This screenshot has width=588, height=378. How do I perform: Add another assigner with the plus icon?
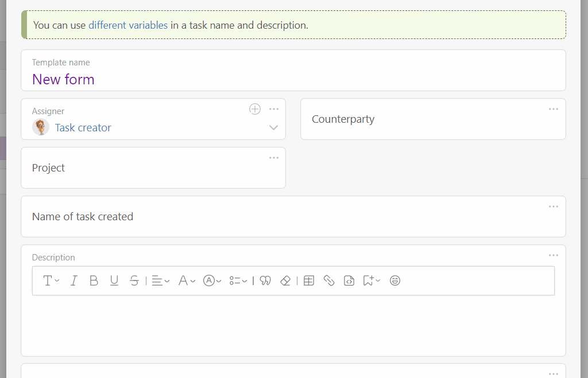click(255, 109)
